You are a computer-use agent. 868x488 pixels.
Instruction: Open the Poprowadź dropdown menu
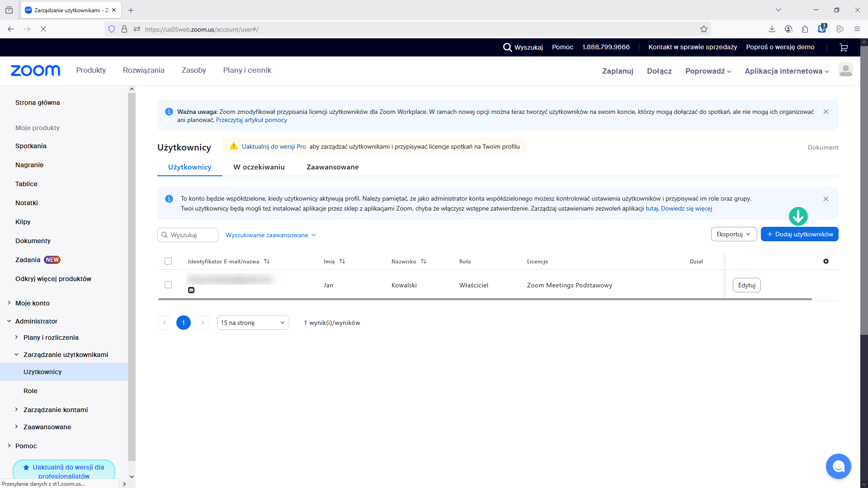pos(708,71)
